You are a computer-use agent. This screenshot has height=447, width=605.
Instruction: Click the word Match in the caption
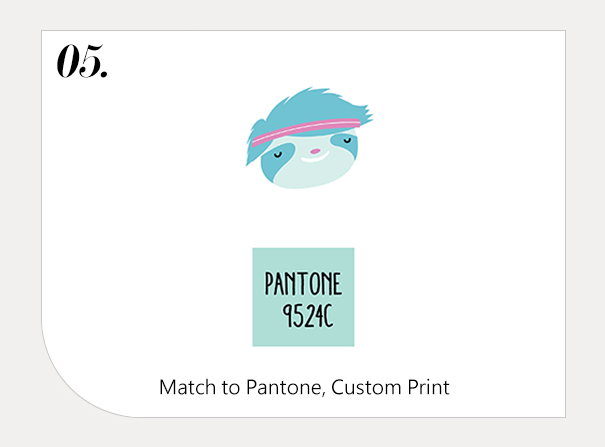coord(188,387)
